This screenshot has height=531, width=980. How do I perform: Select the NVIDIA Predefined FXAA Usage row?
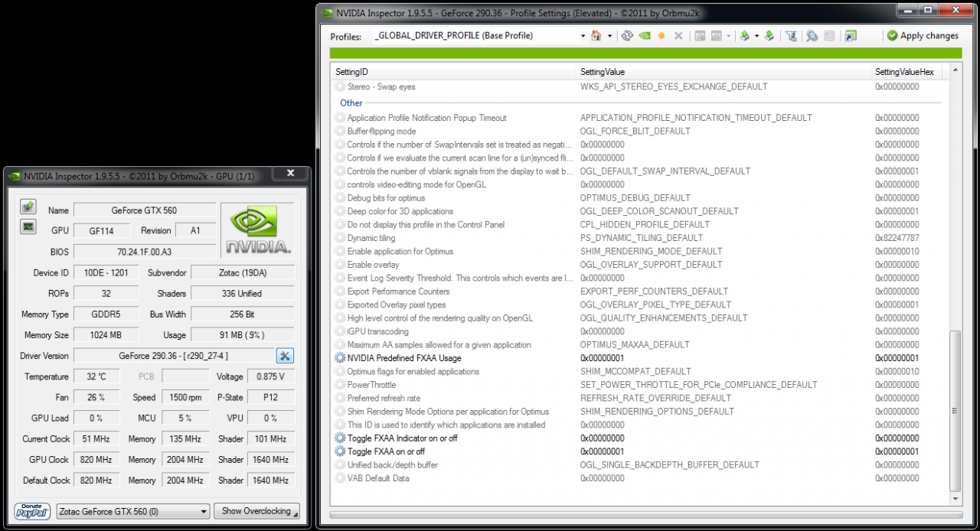coord(637,358)
